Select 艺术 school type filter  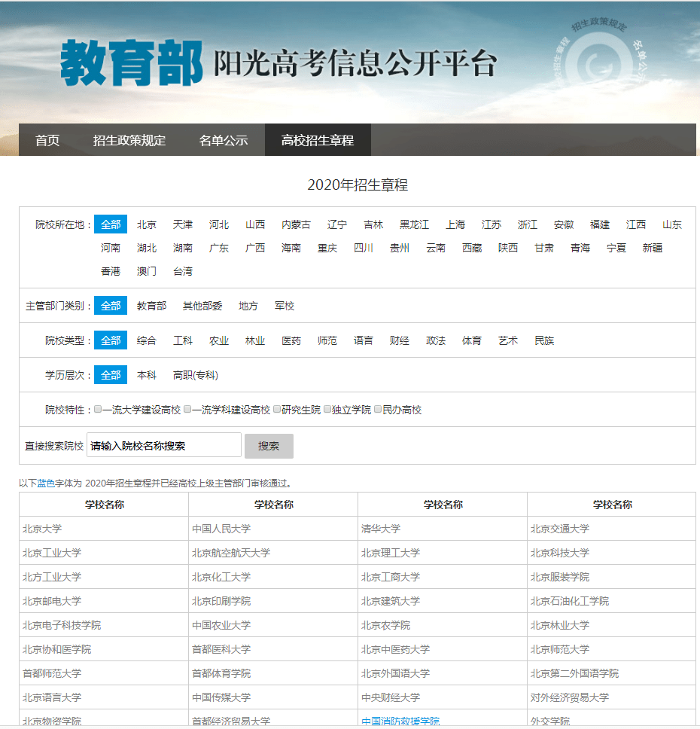pyautogui.click(x=508, y=340)
